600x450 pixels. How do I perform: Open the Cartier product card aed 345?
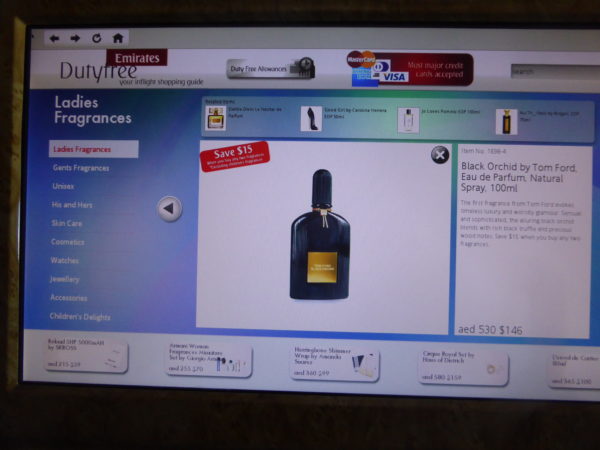click(574, 370)
